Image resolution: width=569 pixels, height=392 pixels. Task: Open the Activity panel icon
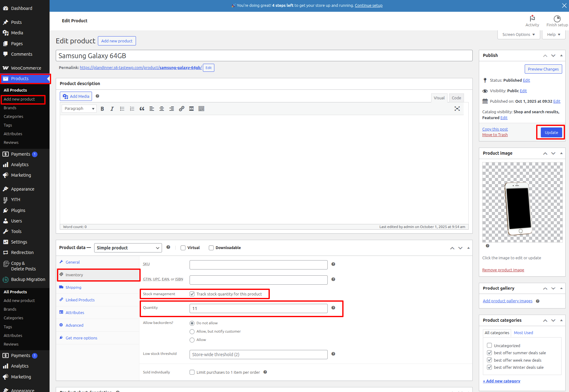(x=532, y=21)
